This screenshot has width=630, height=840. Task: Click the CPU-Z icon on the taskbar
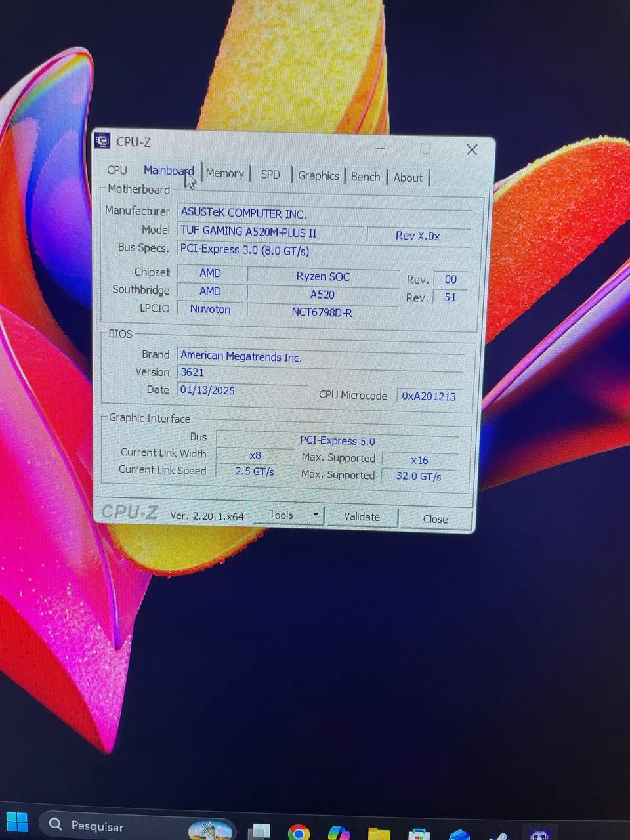(x=539, y=835)
